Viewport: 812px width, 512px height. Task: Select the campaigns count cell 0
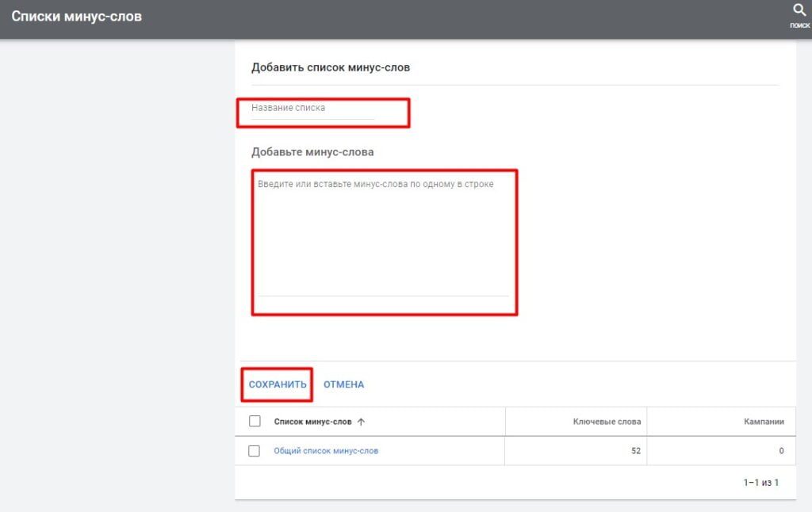click(x=781, y=451)
